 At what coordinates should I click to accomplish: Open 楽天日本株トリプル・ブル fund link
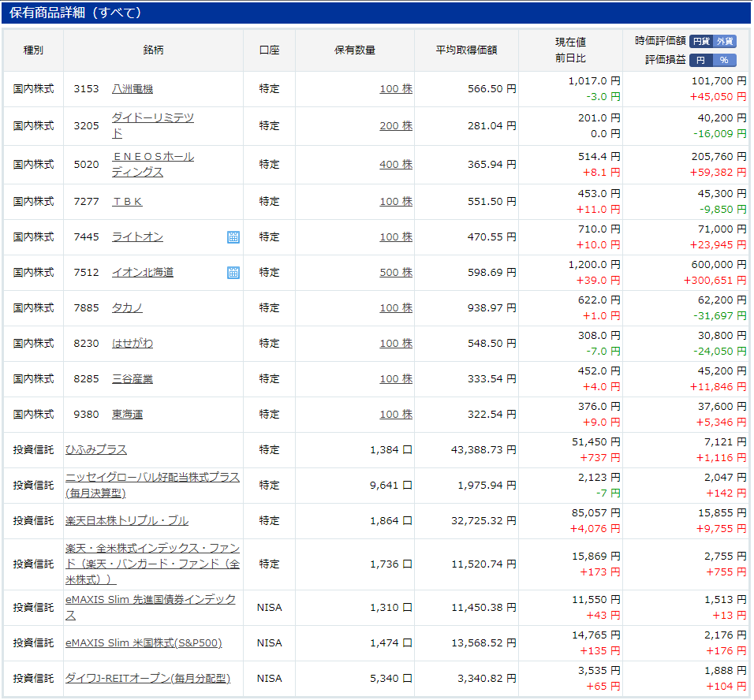click(x=127, y=521)
